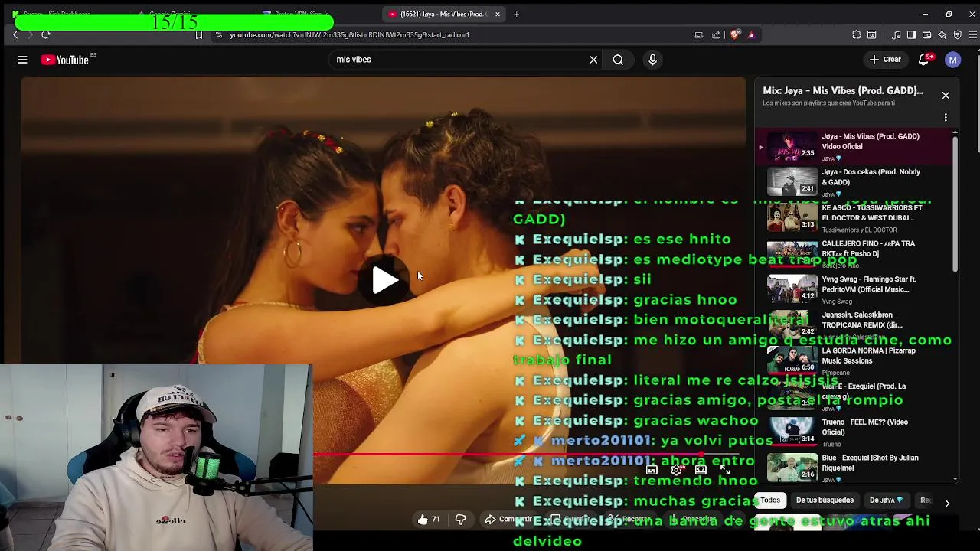Image resolution: width=980 pixels, height=551 pixels.
Task: Show more filter chips with right chevron
Action: (947, 503)
